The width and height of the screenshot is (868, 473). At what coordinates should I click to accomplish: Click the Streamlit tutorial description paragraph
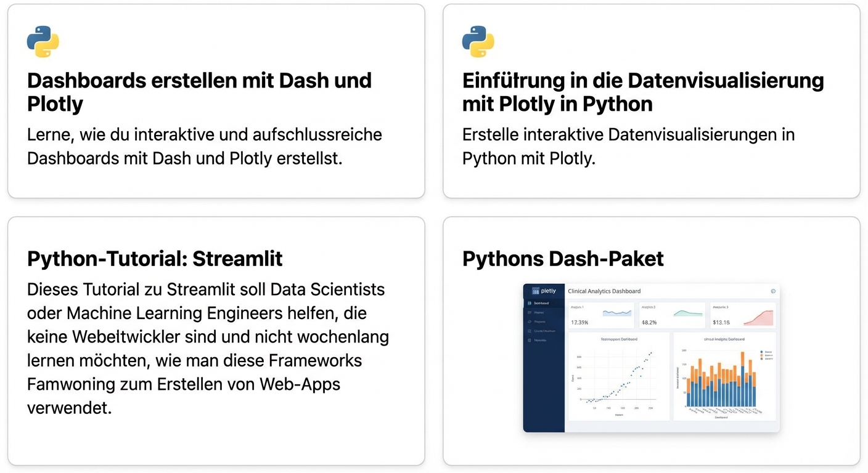coord(208,348)
